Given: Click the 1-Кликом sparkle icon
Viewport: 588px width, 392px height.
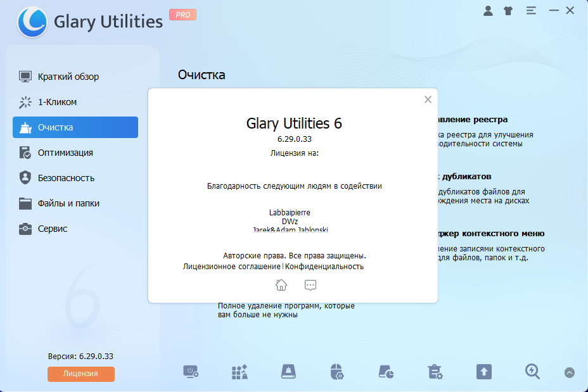Looking at the screenshot, I should [25, 102].
